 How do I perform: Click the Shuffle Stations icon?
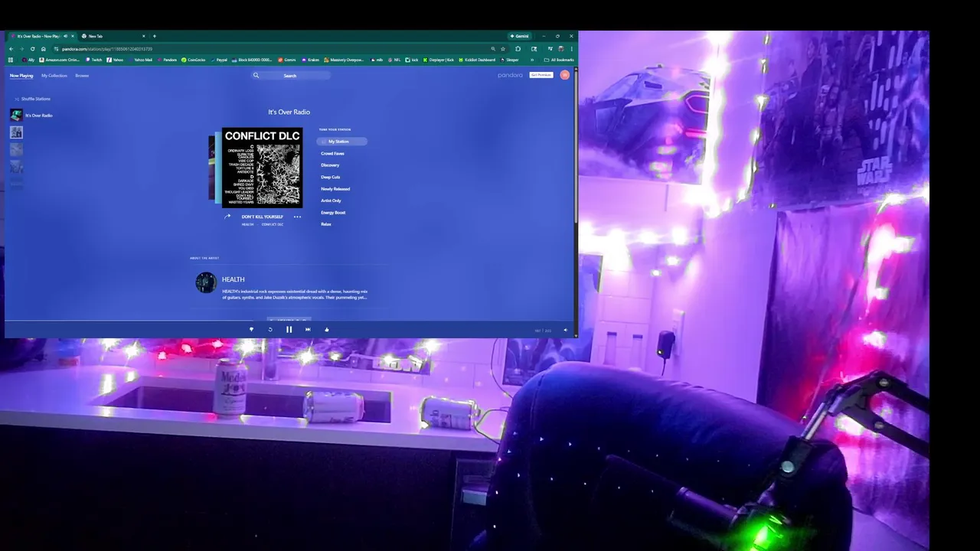[x=17, y=99]
